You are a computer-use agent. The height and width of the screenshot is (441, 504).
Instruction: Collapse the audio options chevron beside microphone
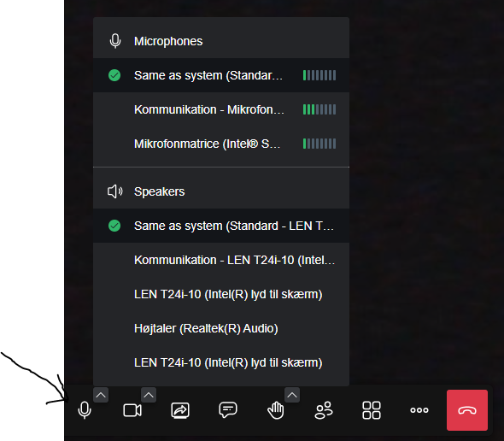(x=101, y=395)
